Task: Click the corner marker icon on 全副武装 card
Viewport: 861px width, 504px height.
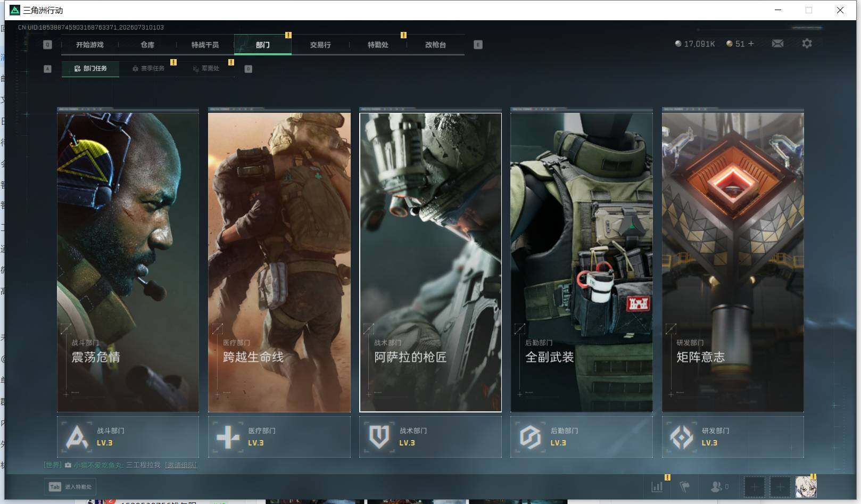Action: click(x=520, y=329)
